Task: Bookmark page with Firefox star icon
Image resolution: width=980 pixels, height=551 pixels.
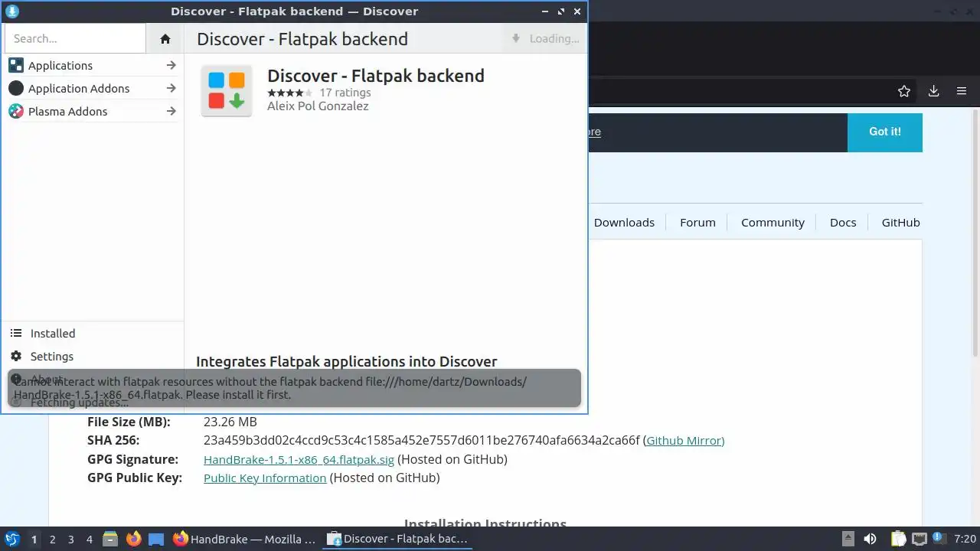Action: 904,91
